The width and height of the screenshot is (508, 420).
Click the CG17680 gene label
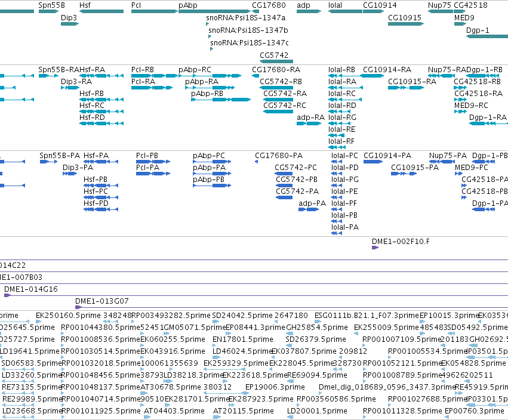(269, 5)
